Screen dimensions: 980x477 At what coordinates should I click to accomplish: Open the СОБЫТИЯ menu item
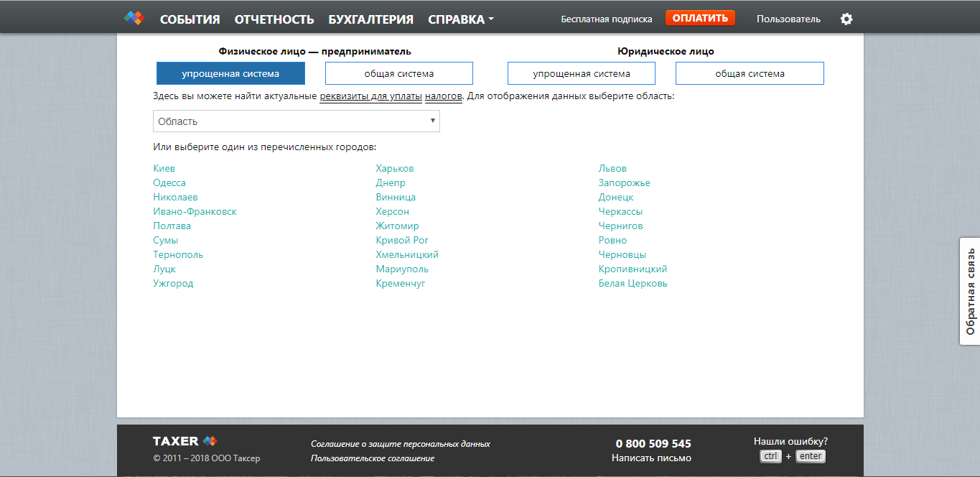click(x=190, y=19)
